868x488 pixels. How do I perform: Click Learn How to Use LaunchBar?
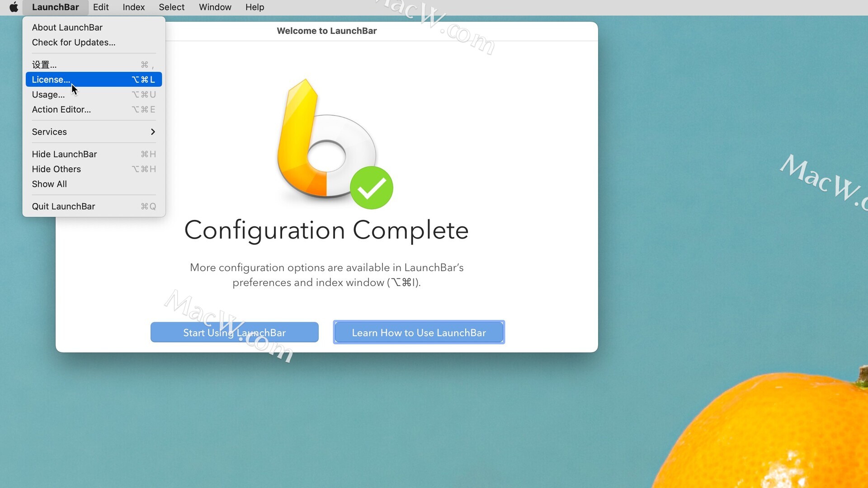tap(419, 333)
